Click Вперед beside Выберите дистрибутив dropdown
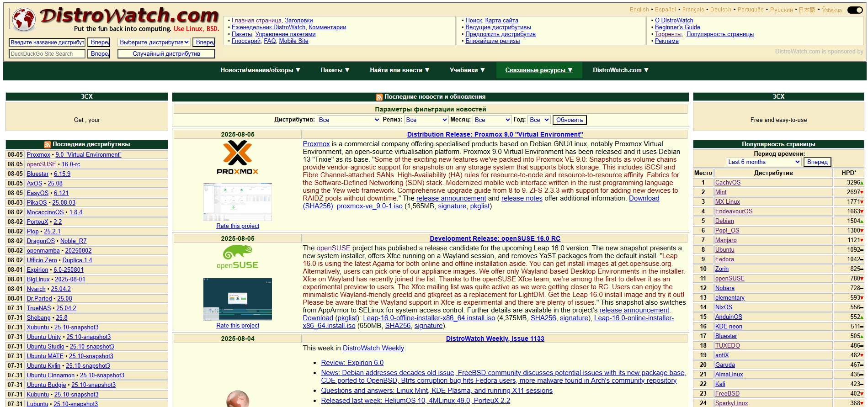The image size is (868, 407). (204, 42)
